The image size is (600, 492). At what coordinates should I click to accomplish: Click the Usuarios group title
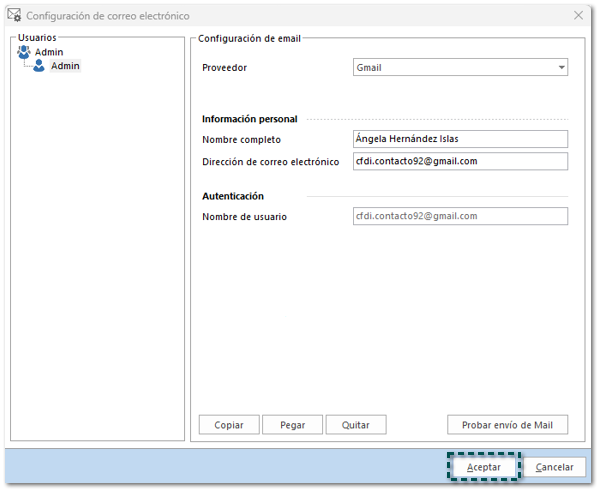37,37
